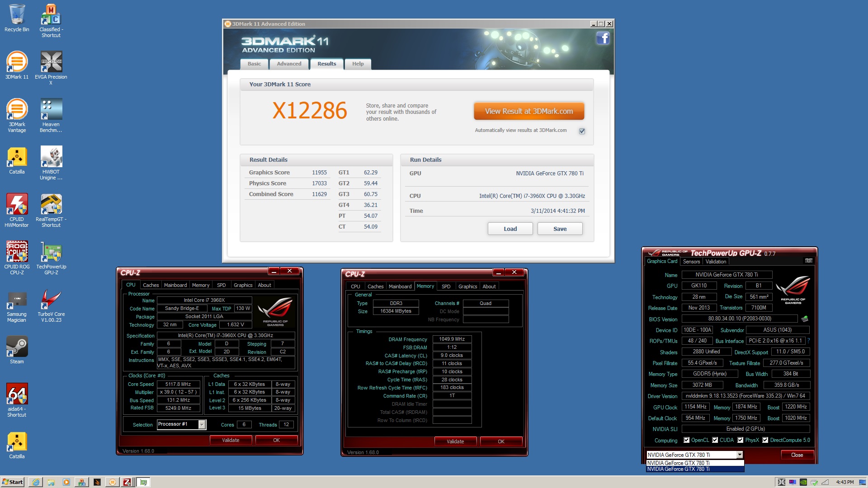Click the DRAM Frequency value 1049.9 MHz
This screenshot has height=488, width=868.
tap(452, 339)
